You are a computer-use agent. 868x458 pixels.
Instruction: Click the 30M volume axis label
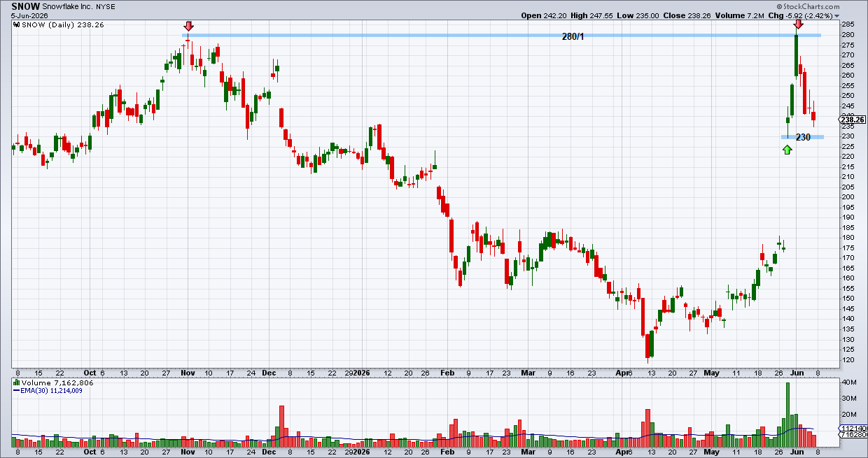pos(848,399)
